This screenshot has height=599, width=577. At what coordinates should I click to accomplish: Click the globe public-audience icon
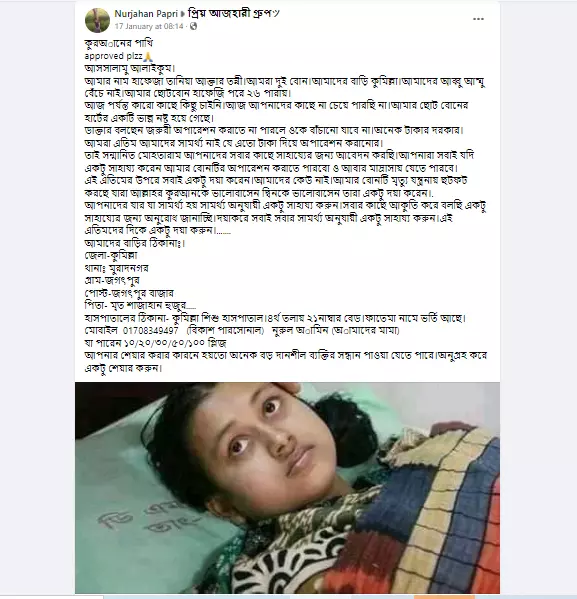193,26
